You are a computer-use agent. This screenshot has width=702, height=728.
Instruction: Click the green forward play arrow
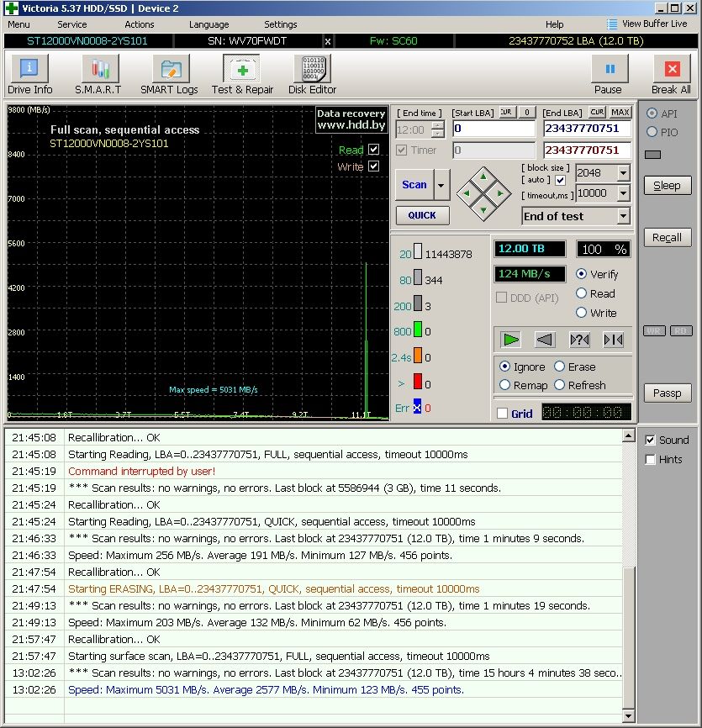(510, 340)
